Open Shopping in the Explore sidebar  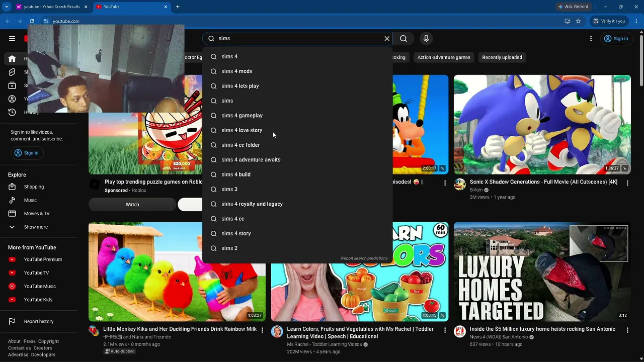(34, 187)
